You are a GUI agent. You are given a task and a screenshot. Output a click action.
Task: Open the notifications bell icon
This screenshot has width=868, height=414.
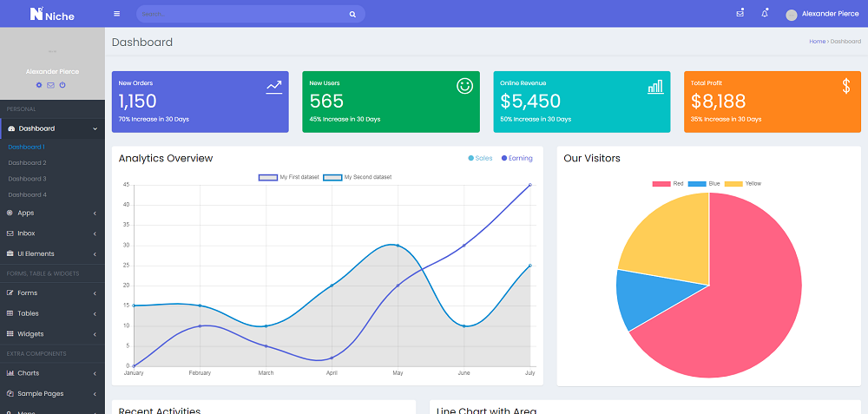(x=765, y=14)
